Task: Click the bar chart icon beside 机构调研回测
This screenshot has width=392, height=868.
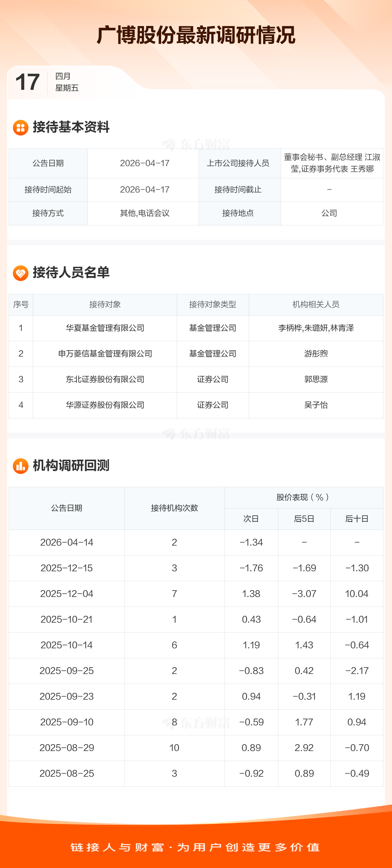Action: tap(21, 466)
